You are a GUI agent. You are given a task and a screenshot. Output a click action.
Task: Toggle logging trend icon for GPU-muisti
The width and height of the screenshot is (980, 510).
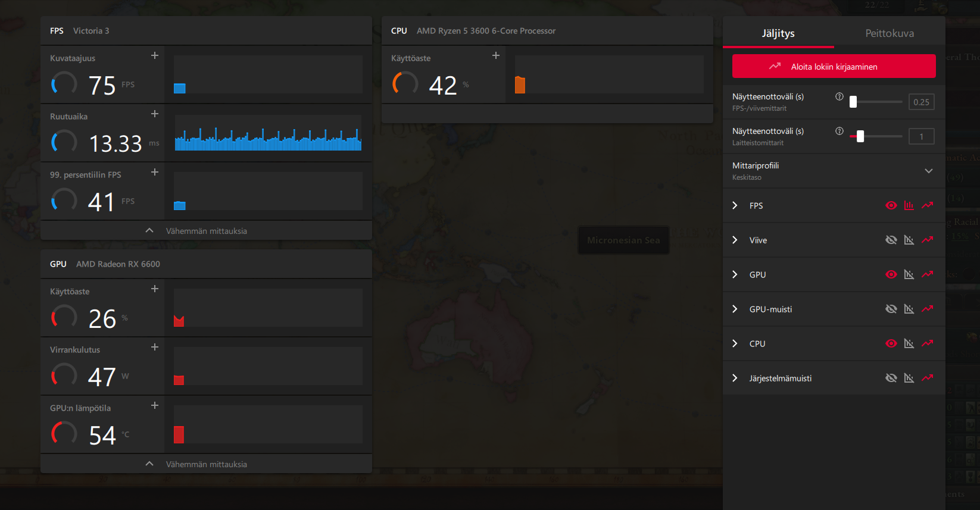click(928, 309)
